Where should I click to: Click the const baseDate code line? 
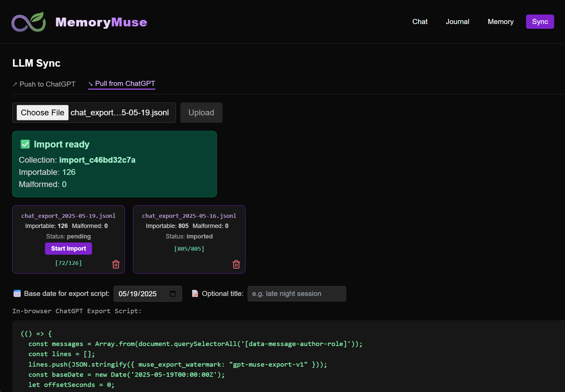(x=127, y=374)
